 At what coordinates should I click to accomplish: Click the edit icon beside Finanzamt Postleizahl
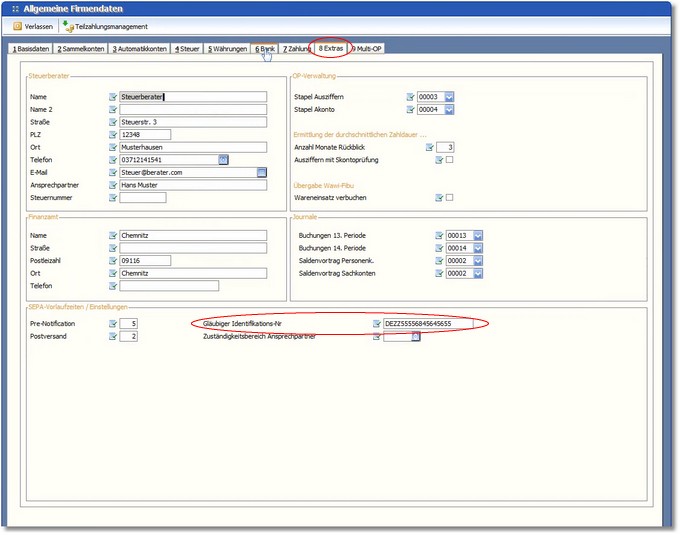click(x=113, y=260)
